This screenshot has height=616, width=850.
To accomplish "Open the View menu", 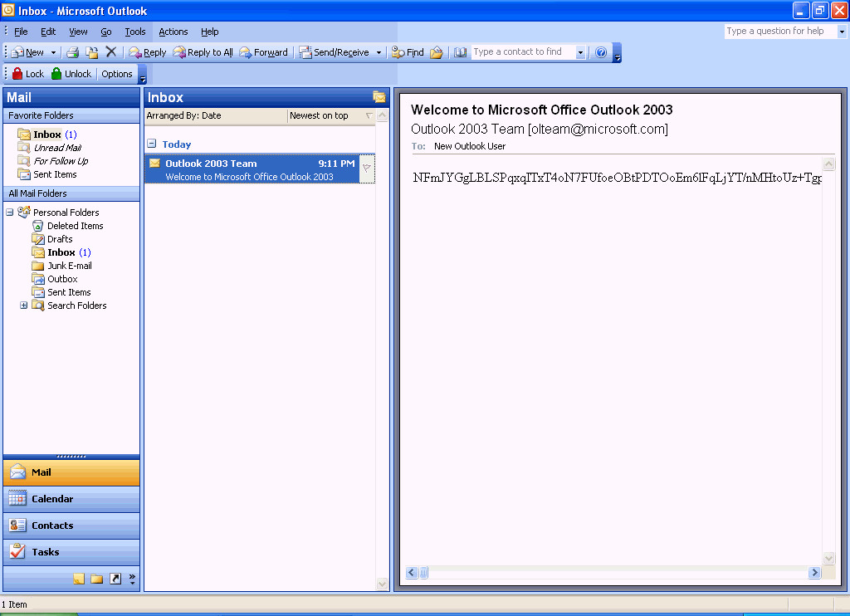I will pos(78,32).
